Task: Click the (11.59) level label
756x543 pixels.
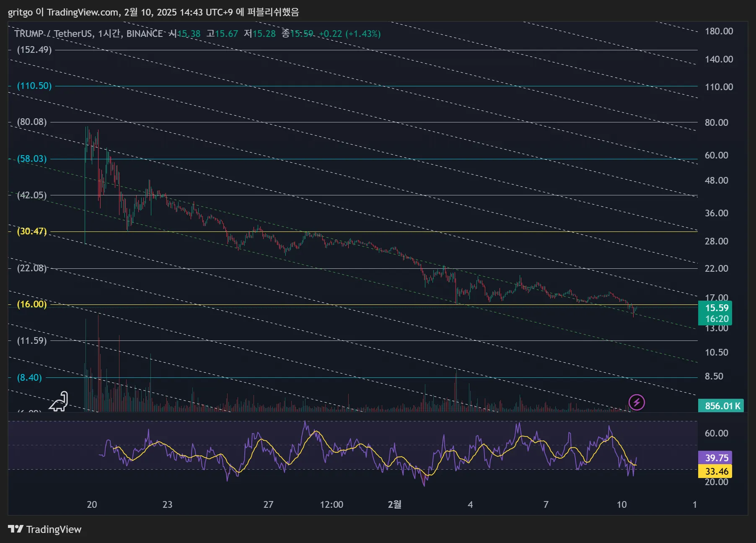Action: (32, 340)
